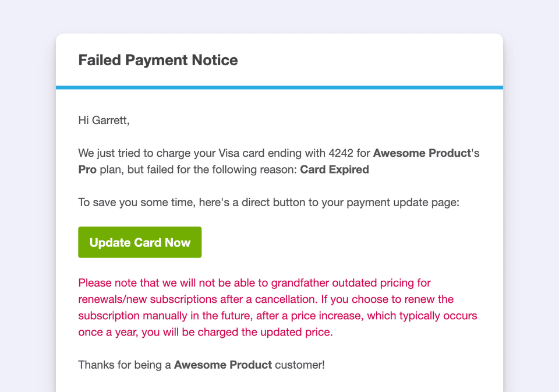Click the Failed Payment Notice heading
This screenshot has height=392, width=559.
click(158, 60)
